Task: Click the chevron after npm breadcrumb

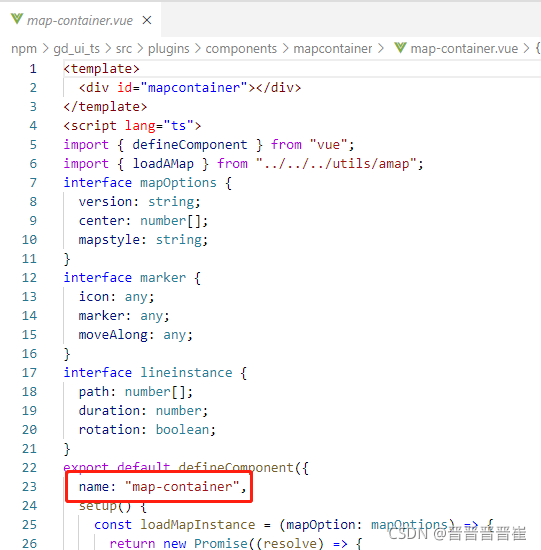Action: click(x=45, y=48)
